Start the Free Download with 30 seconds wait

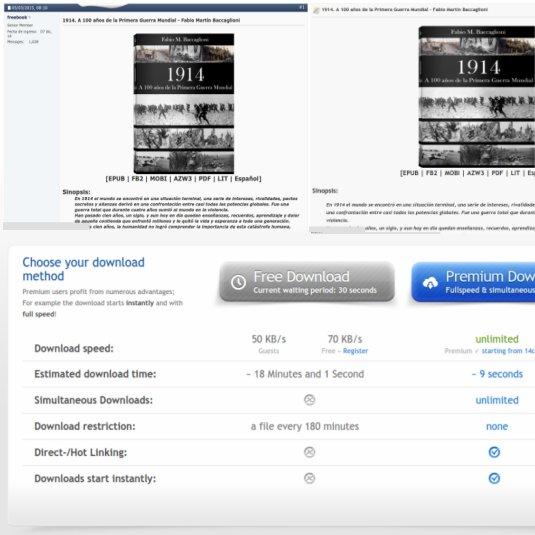[x=307, y=282]
